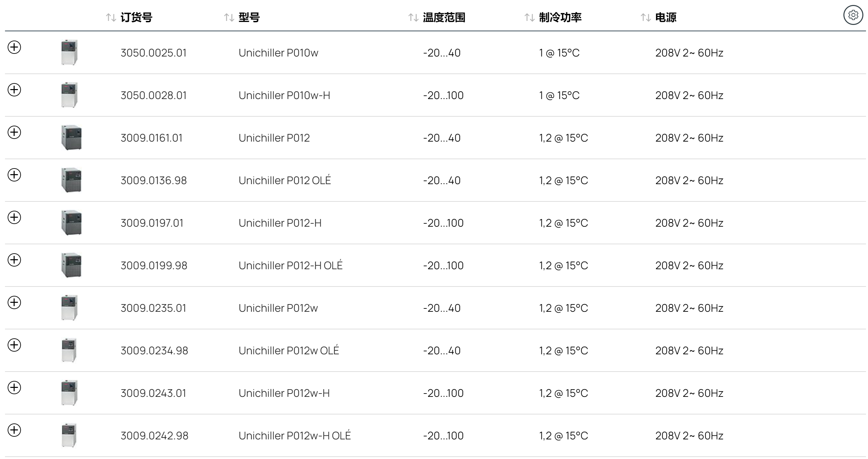This screenshot has width=868, height=459.
Task: Open product image for order 3009.0136.98
Action: point(71,180)
